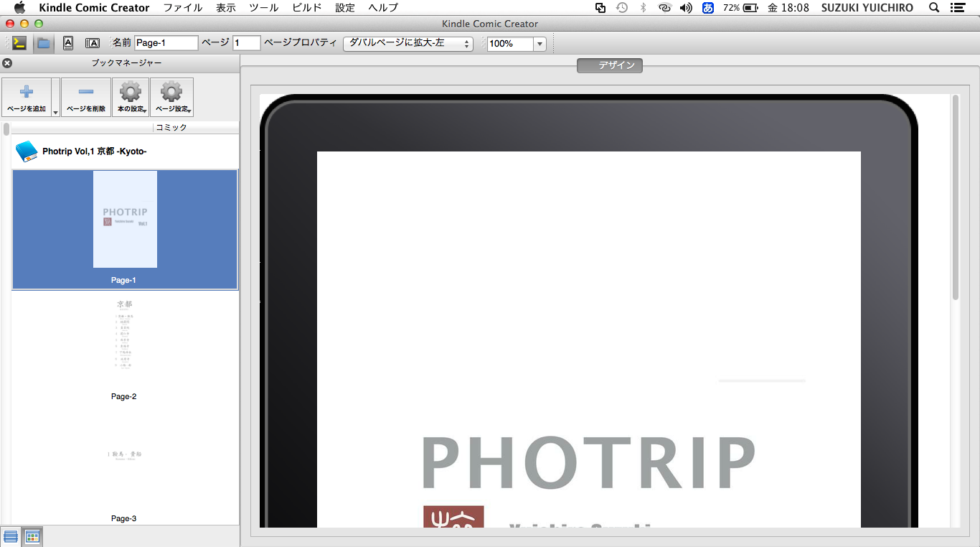Click the デザイン tab button
980x547 pixels.
tap(610, 65)
